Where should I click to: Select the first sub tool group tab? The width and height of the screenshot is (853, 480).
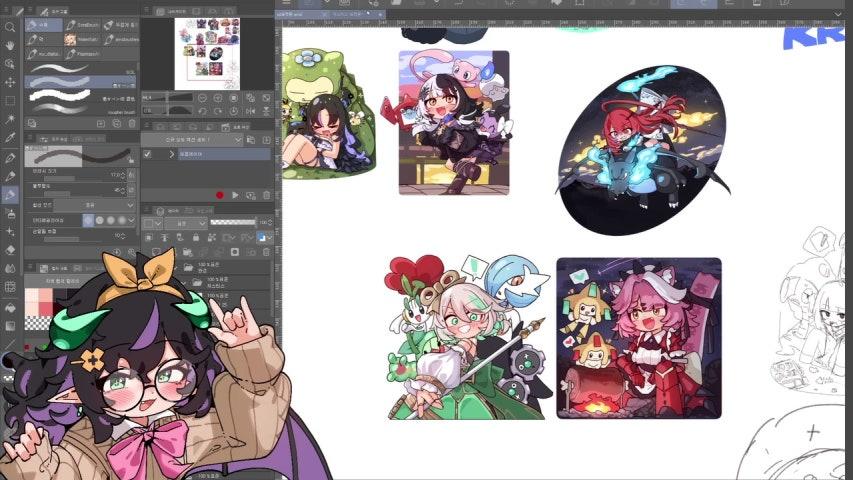click(44, 25)
